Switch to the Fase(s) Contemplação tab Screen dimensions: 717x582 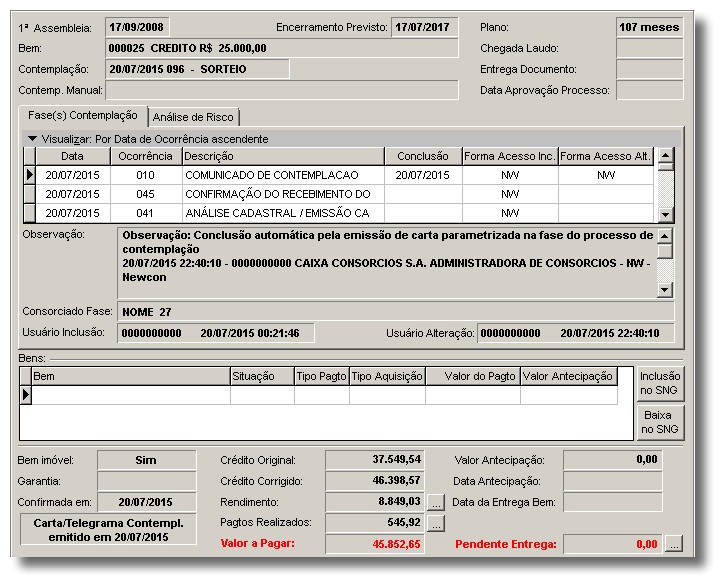pyautogui.click(x=83, y=116)
